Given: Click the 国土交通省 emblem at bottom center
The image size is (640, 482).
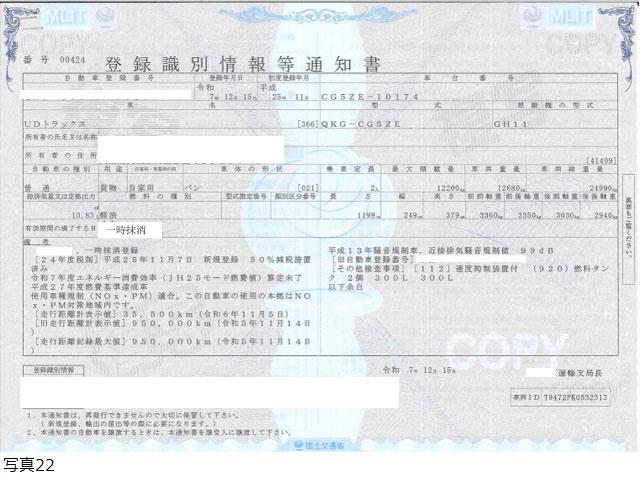Looking at the screenshot, I should [320, 443].
